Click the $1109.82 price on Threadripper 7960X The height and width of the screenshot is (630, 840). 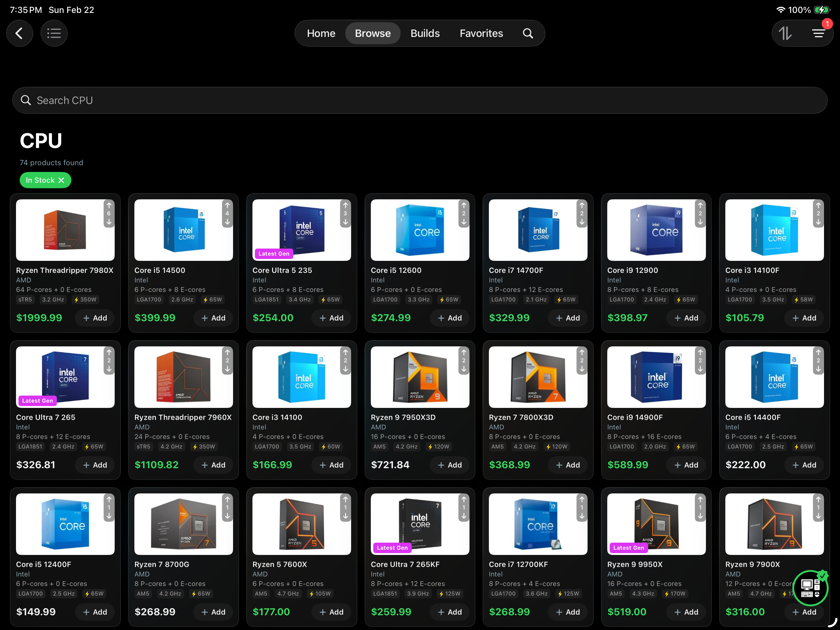(157, 465)
